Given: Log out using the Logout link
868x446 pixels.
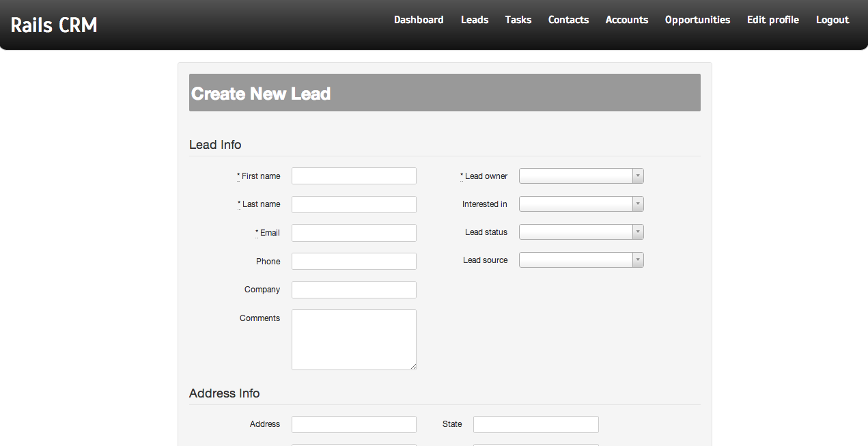Looking at the screenshot, I should point(832,20).
